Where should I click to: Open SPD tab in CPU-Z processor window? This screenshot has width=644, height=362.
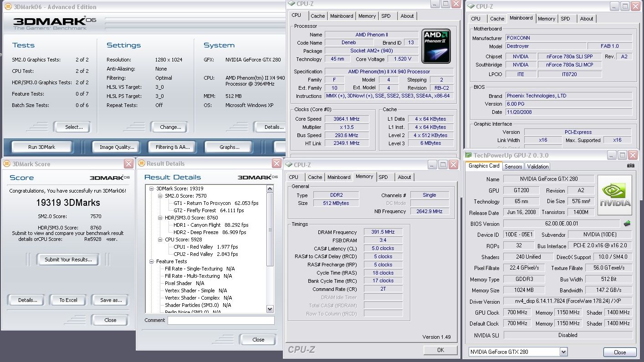point(386,16)
